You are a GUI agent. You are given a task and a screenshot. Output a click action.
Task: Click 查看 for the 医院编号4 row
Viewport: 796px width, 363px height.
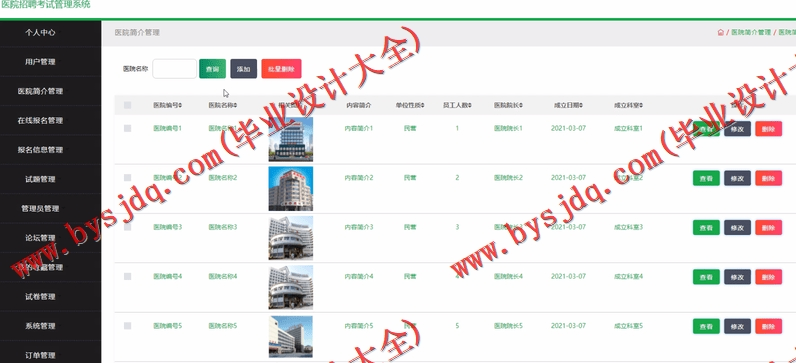(x=706, y=277)
